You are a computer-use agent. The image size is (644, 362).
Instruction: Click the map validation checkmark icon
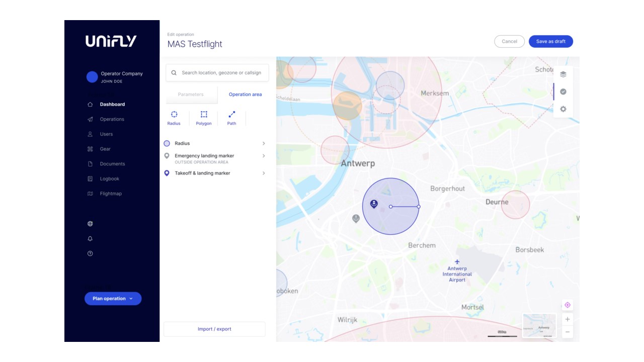(x=563, y=92)
